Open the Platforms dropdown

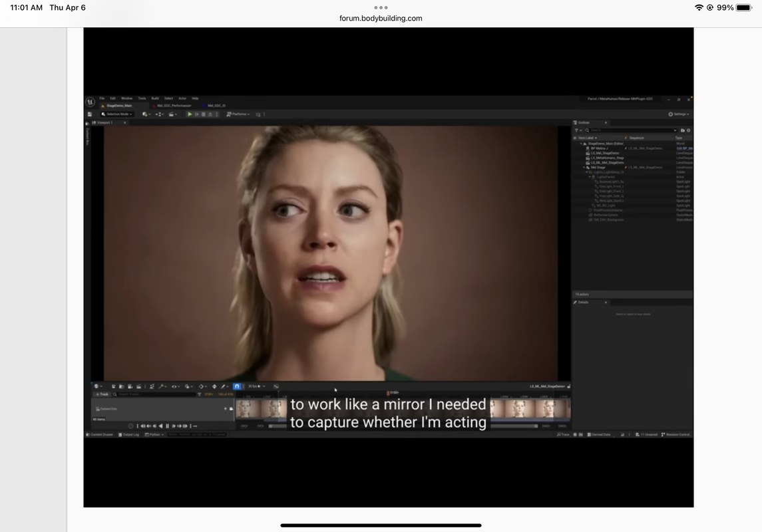click(238, 114)
